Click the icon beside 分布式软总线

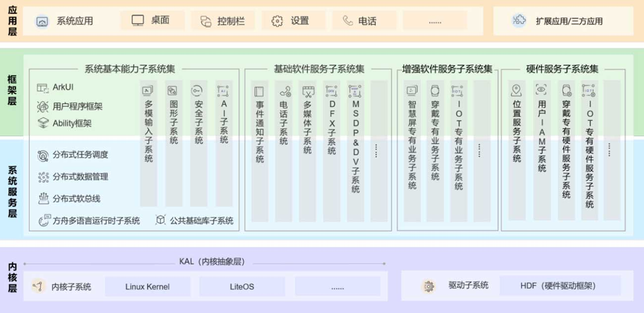[x=43, y=198]
